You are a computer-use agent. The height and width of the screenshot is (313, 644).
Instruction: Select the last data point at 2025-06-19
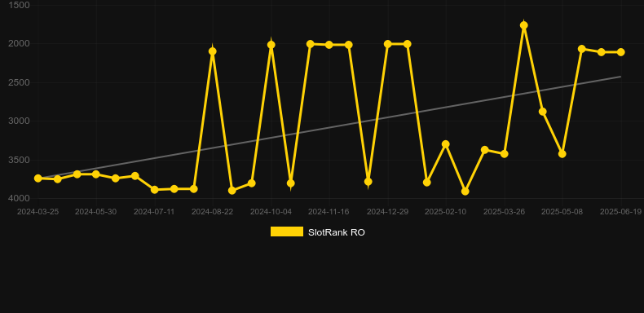click(x=620, y=52)
